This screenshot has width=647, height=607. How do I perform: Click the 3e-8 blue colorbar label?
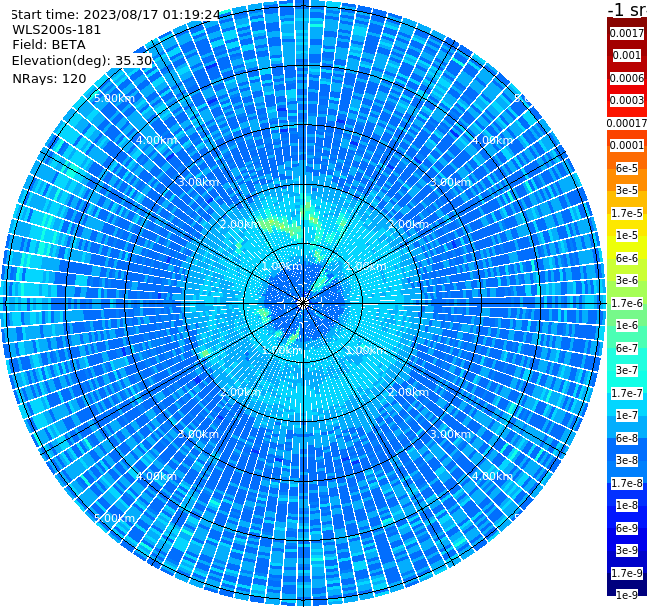coord(626,460)
